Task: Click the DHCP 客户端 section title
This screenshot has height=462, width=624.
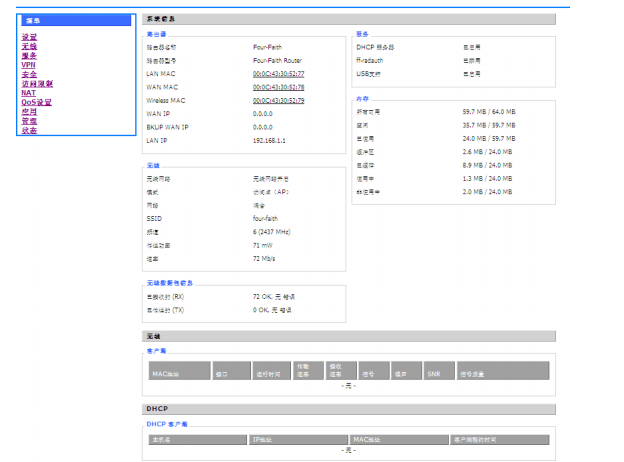Action: tap(167, 424)
